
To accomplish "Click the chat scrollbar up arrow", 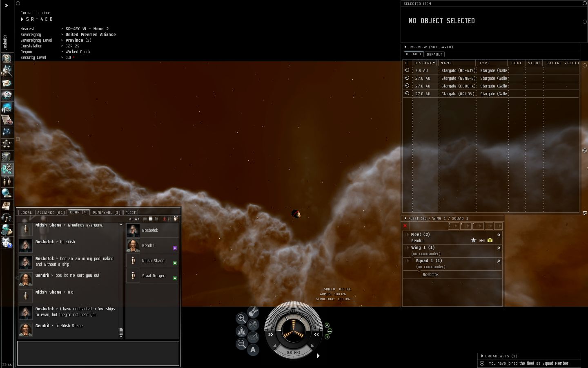I will coord(121,225).
